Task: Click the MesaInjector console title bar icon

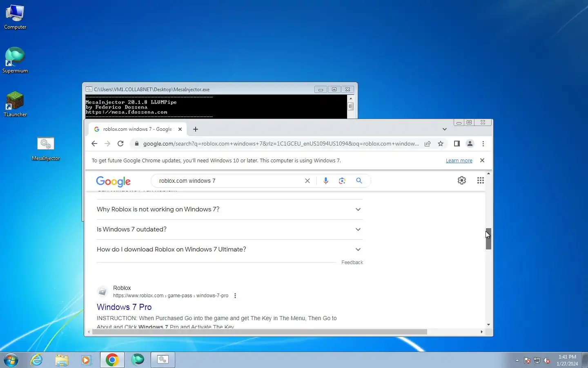Action: pos(89,89)
